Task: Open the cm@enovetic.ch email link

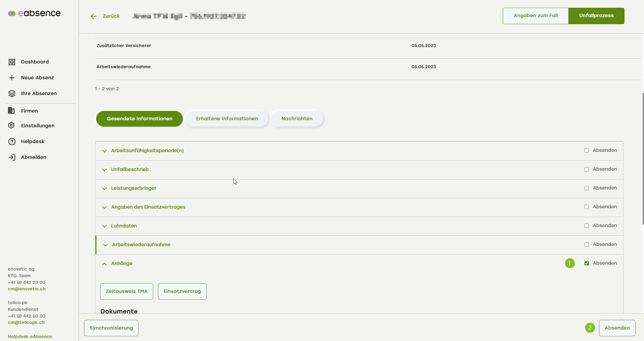Action: coord(27,289)
